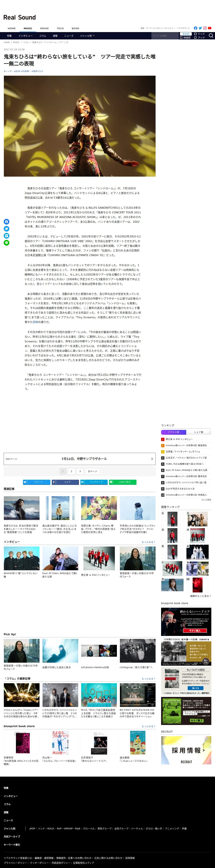Switch ranking to アクセス数 tab

pos(173,432)
